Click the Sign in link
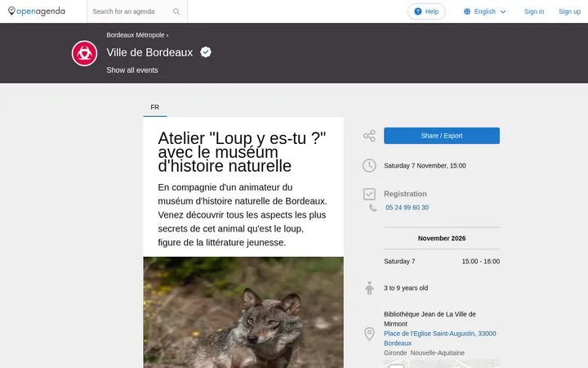 [534, 11]
